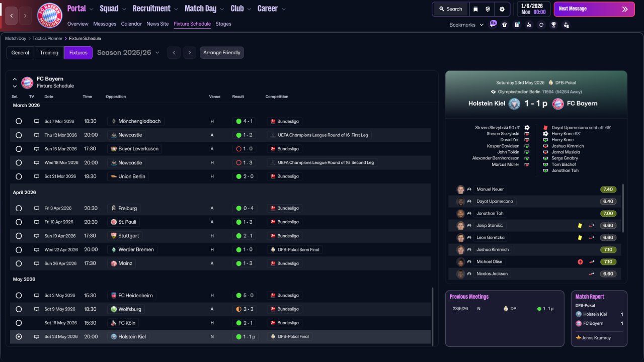Click the FC Bayern club crest top left
This screenshot has height=362, width=644.
pos(50,16)
